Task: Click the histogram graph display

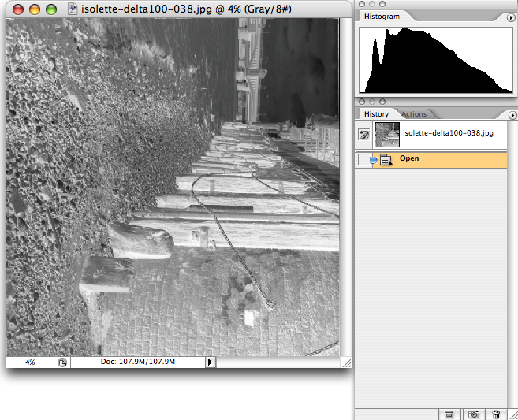Action: pyautogui.click(x=436, y=60)
